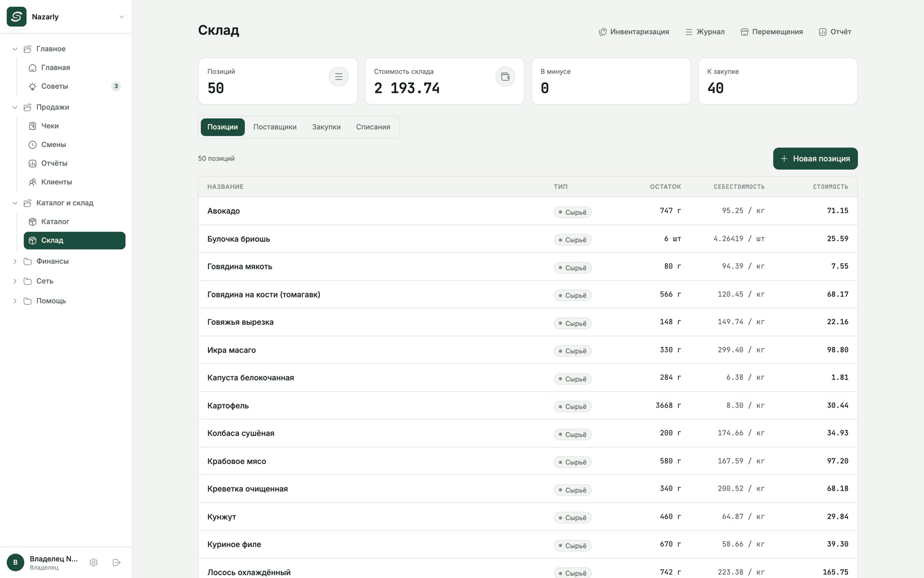
Task: Expand the Финансы folder
Action: click(x=15, y=262)
